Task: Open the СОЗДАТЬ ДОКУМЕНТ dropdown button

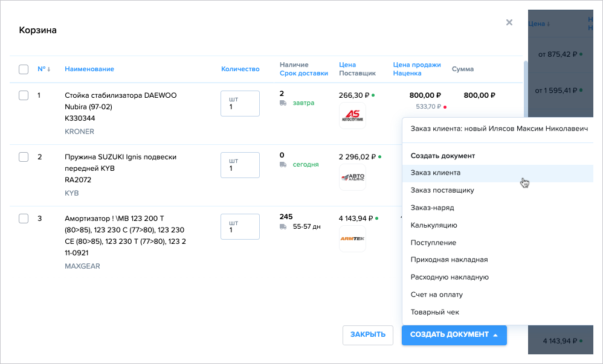Action: click(x=454, y=335)
